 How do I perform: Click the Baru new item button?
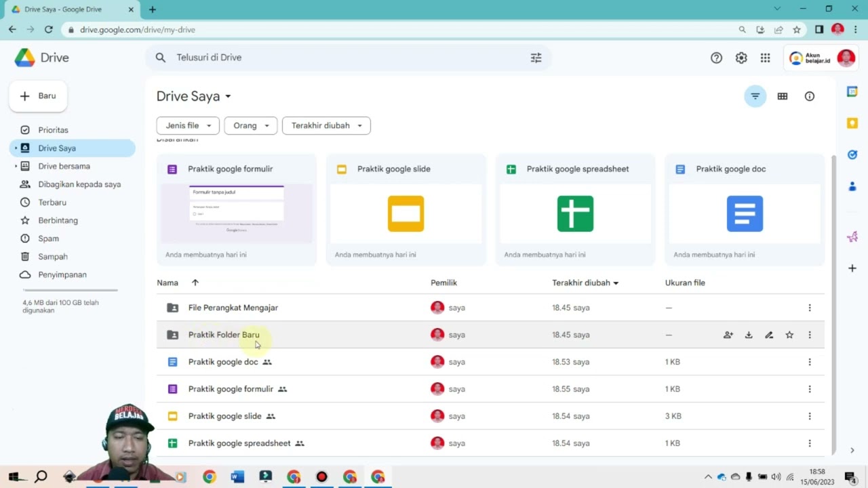[38, 96]
